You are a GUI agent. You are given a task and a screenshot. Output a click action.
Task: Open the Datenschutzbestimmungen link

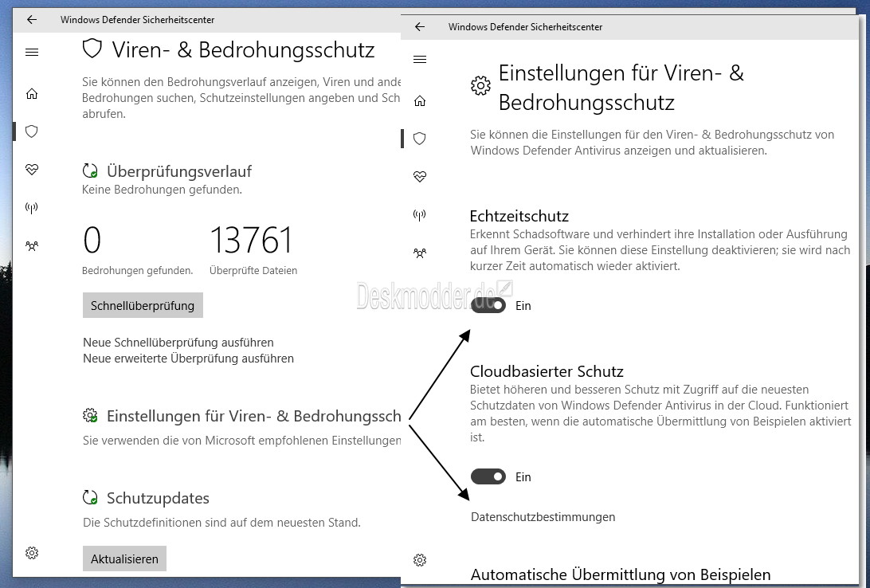point(543,517)
